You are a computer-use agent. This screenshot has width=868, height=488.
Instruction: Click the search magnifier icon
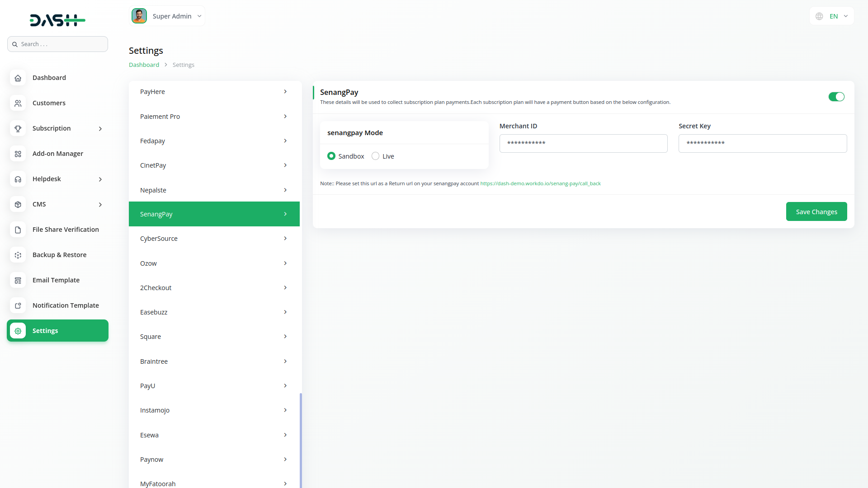15,44
